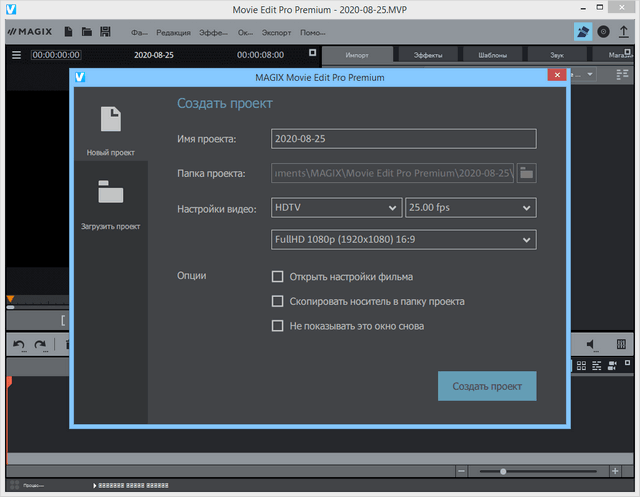Click the save project floppy icon

coord(104,31)
